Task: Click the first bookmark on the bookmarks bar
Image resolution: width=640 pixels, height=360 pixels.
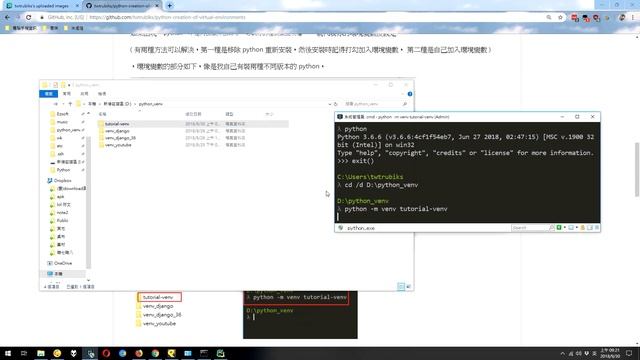Action: click(x=22, y=28)
